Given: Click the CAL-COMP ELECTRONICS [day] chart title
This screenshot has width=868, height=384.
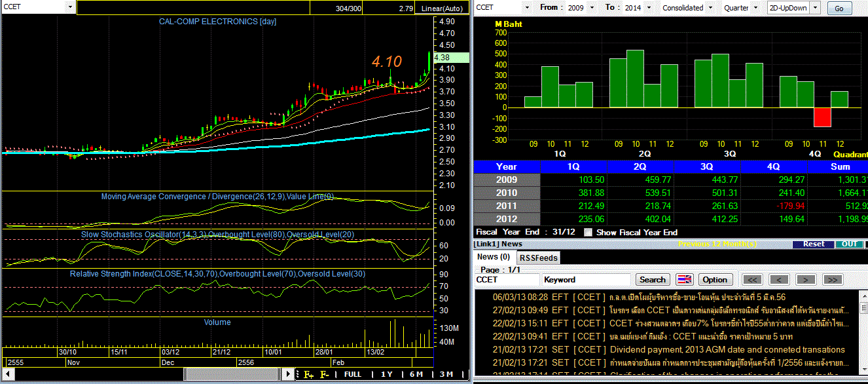Looking at the screenshot, I should click(217, 22).
